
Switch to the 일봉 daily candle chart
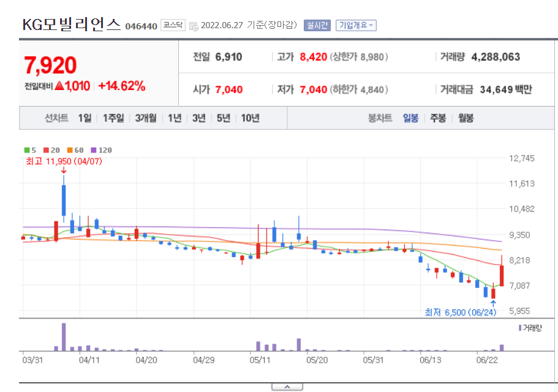(x=410, y=118)
